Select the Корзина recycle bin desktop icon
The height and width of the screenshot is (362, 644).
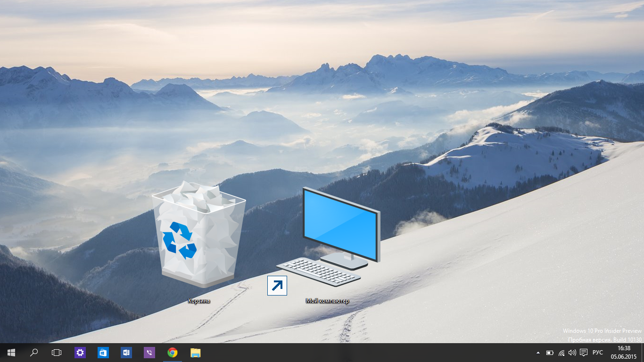click(199, 236)
